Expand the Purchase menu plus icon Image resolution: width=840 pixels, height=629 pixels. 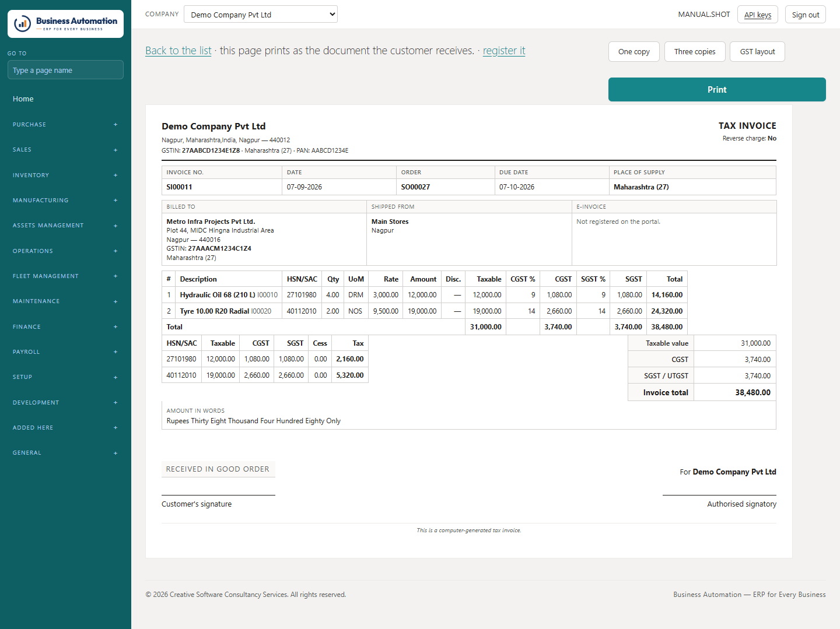click(x=116, y=125)
